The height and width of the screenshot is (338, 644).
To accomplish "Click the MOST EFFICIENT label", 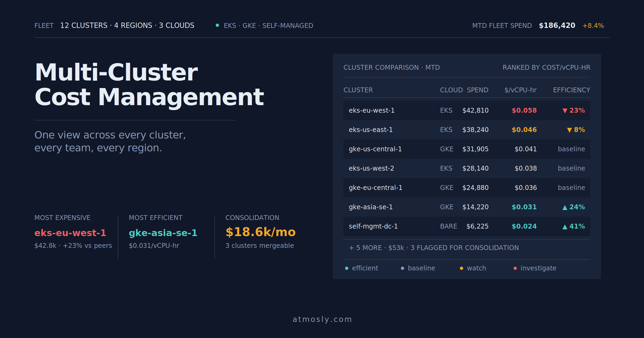I will tap(156, 218).
